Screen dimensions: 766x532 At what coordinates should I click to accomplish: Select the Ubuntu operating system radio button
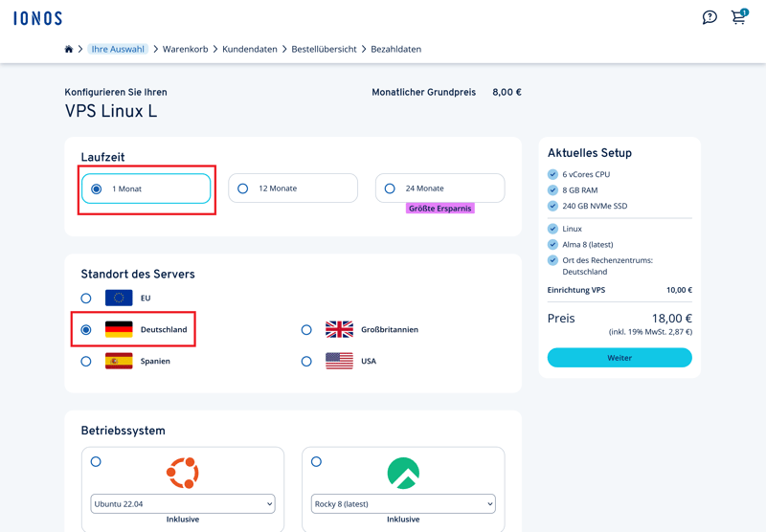(96, 461)
